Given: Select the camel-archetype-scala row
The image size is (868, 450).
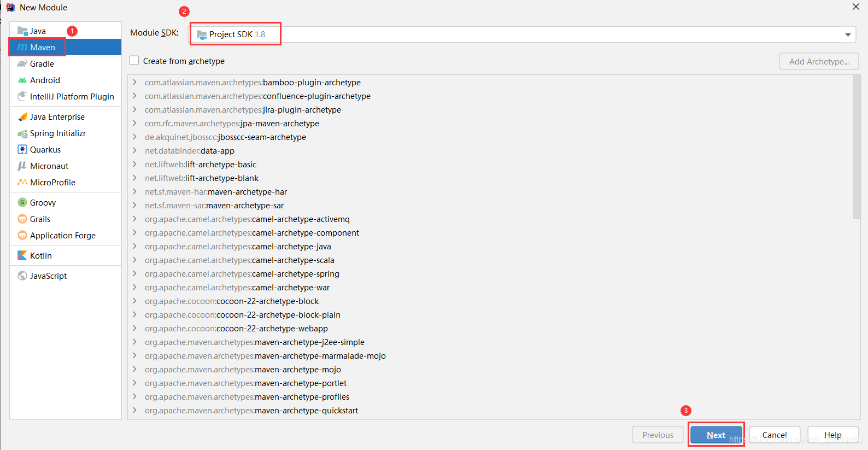Looking at the screenshot, I should (490, 260).
